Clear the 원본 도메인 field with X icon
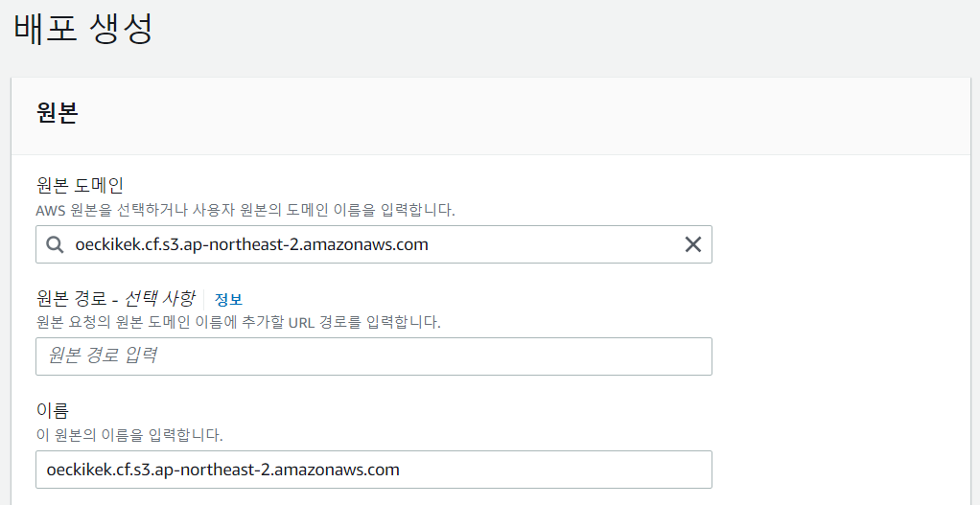 point(692,244)
